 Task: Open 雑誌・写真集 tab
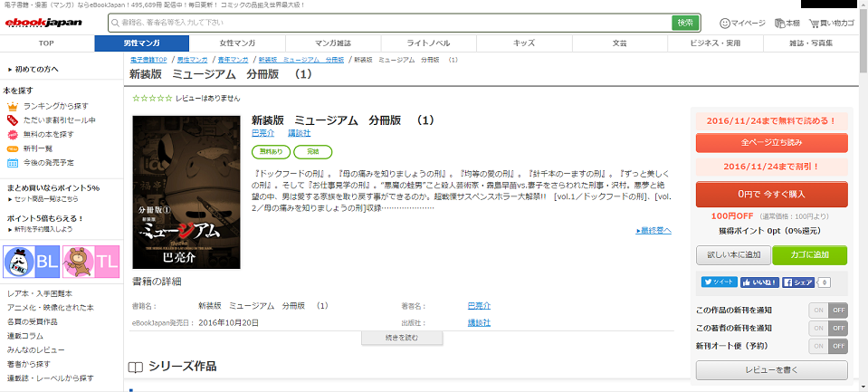coord(810,43)
